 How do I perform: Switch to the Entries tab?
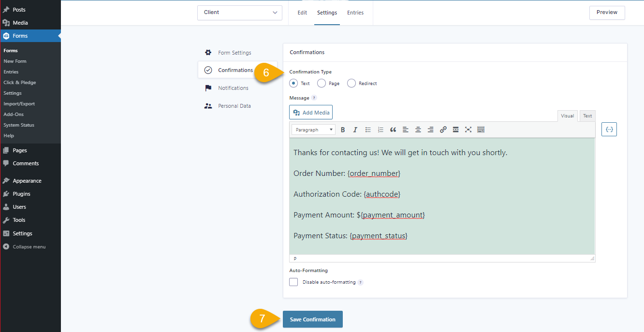[355, 13]
